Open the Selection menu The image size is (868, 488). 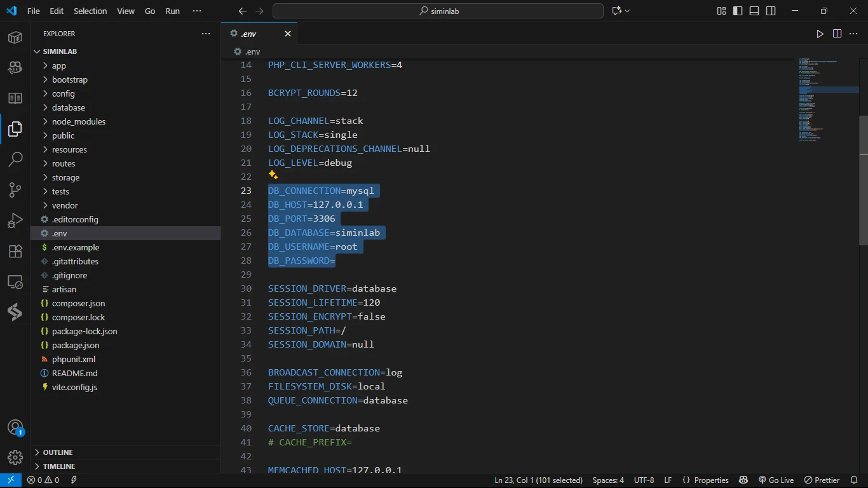[x=90, y=11]
